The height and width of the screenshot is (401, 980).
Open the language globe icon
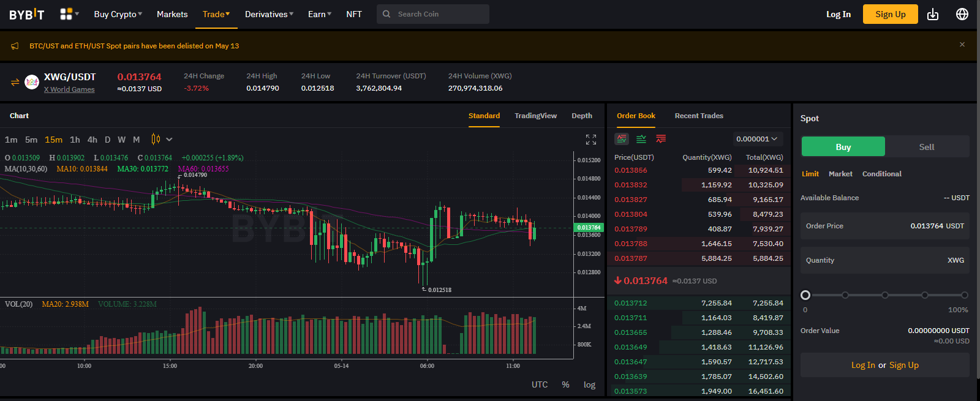pos(962,14)
